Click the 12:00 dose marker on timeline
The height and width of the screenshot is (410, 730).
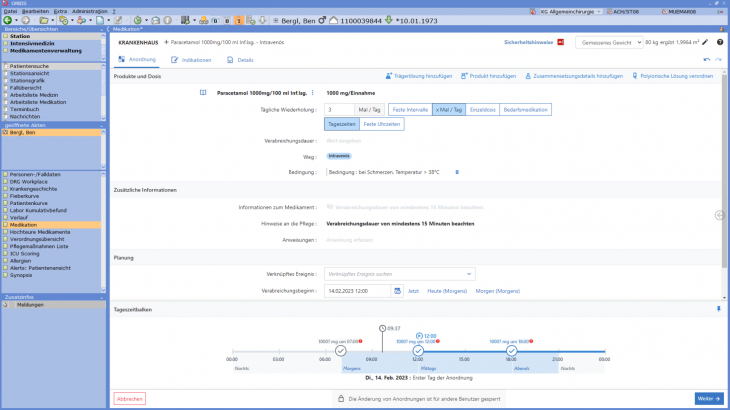(418, 350)
